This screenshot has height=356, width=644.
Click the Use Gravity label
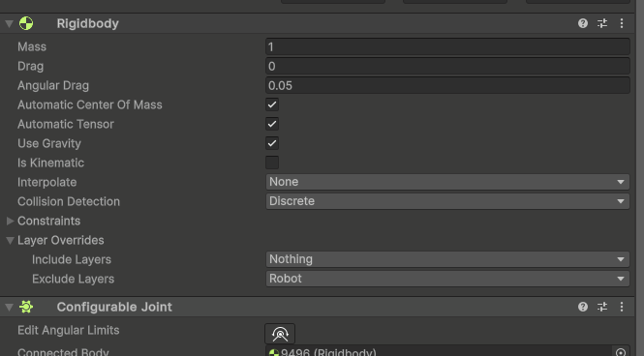[48, 143]
